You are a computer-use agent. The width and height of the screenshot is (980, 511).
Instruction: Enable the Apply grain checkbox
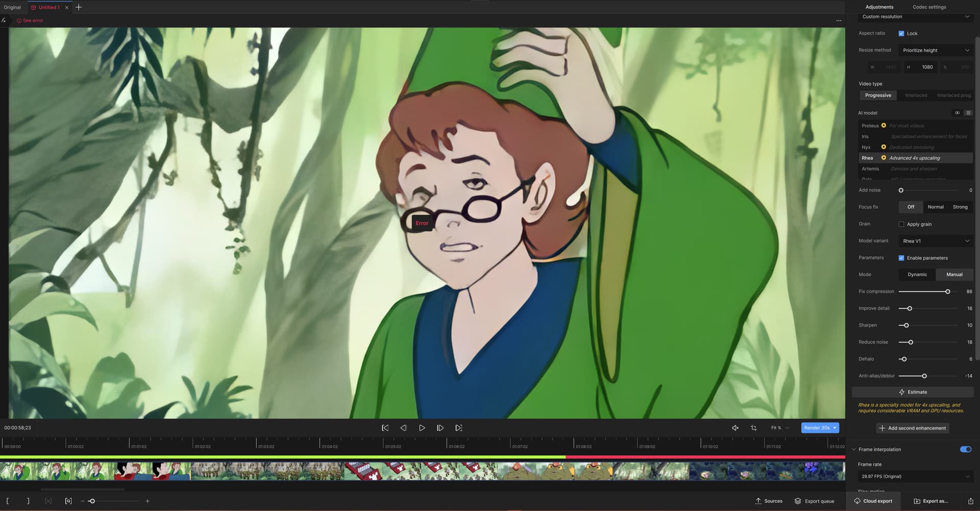click(901, 224)
